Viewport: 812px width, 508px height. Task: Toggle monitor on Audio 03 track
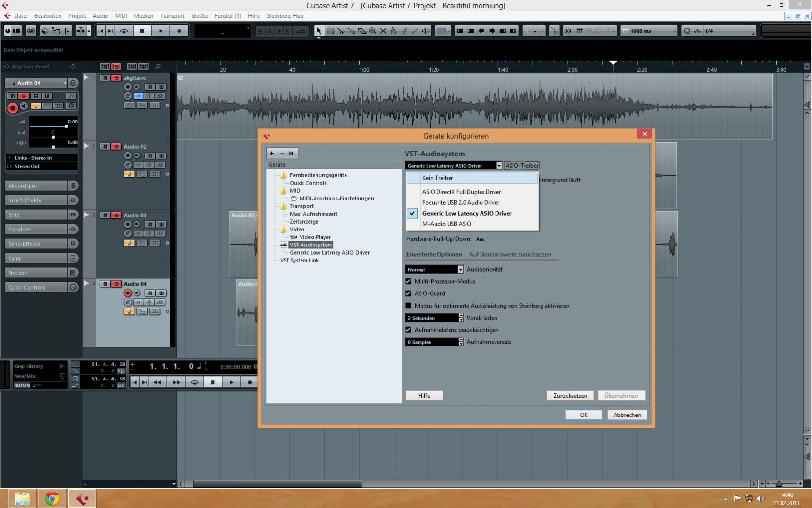137,224
